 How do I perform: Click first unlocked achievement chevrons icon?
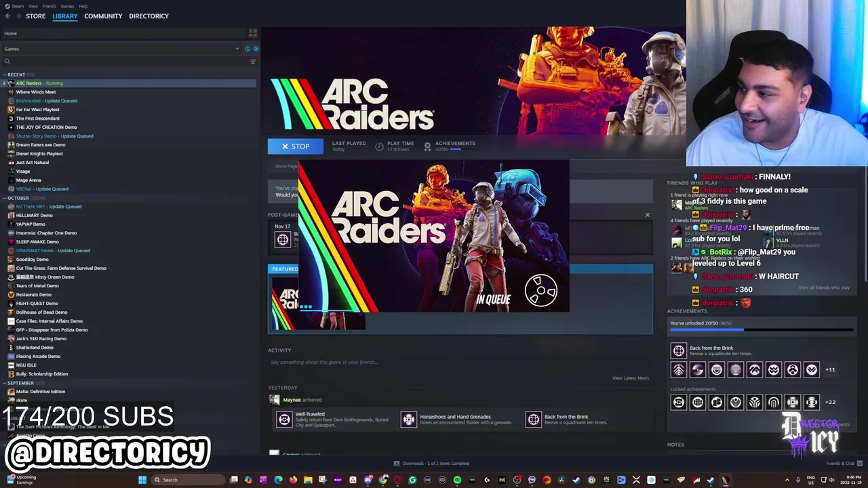tap(679, 369)
